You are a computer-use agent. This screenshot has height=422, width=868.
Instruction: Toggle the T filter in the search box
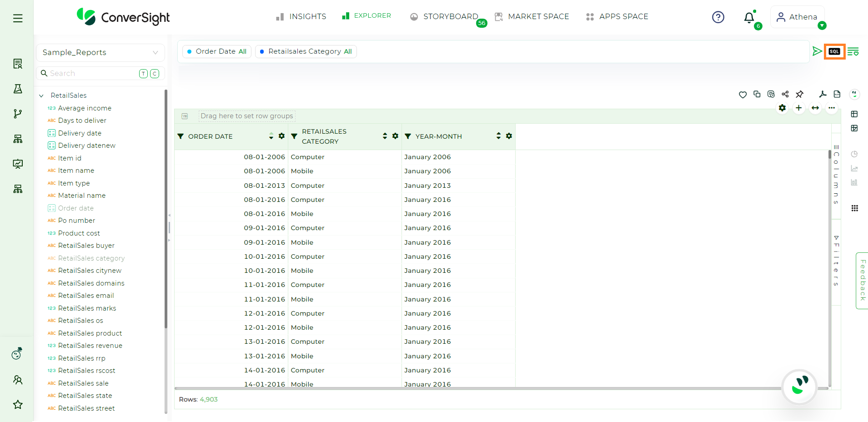coord(143,74)
